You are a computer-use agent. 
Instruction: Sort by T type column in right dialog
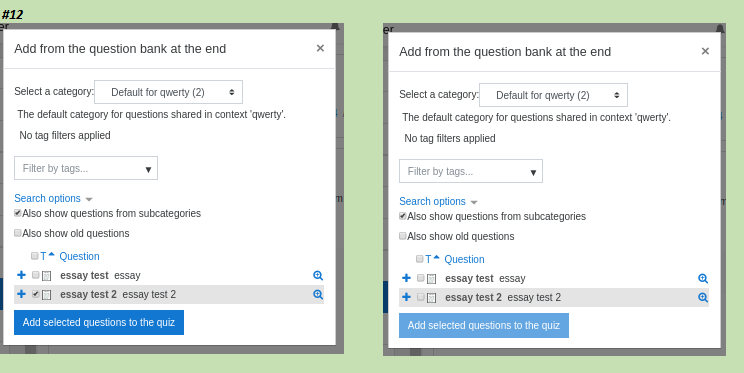[428, 259]
